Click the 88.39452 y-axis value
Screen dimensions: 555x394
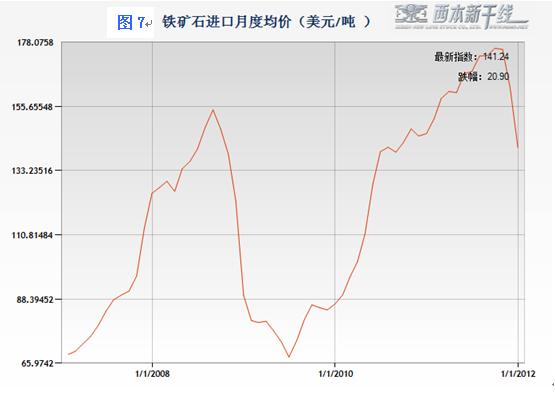[35, 299]
